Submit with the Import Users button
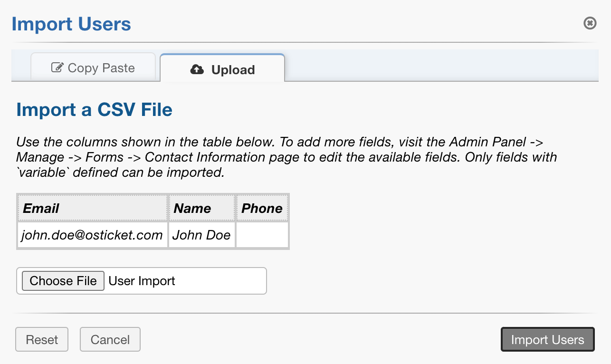 click(x=547, y=340)
